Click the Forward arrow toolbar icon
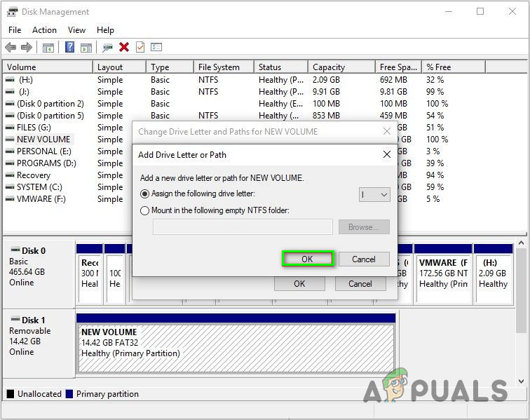The height and width of the screenshot is (420, 530). (x=27, y=48)
